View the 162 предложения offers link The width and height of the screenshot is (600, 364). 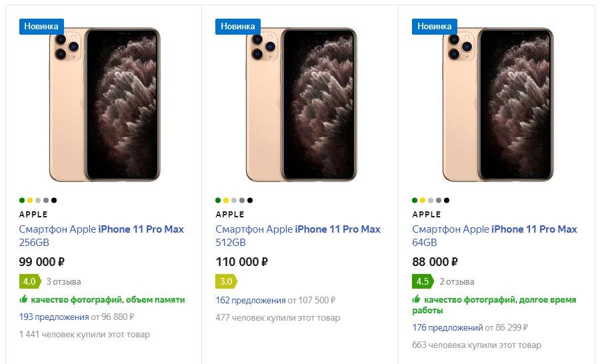[x=251, y=300]
